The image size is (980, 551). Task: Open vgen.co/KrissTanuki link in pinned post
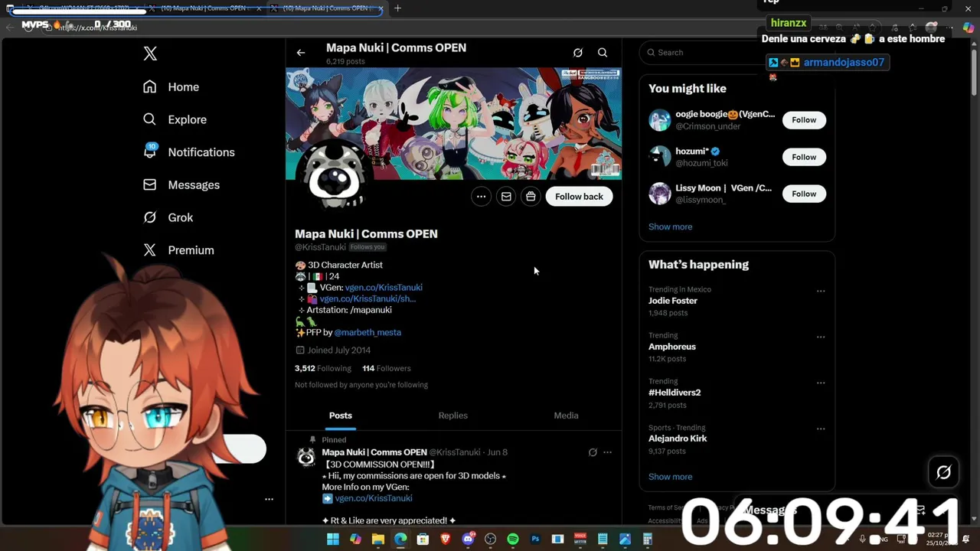(x=373, y=498)
